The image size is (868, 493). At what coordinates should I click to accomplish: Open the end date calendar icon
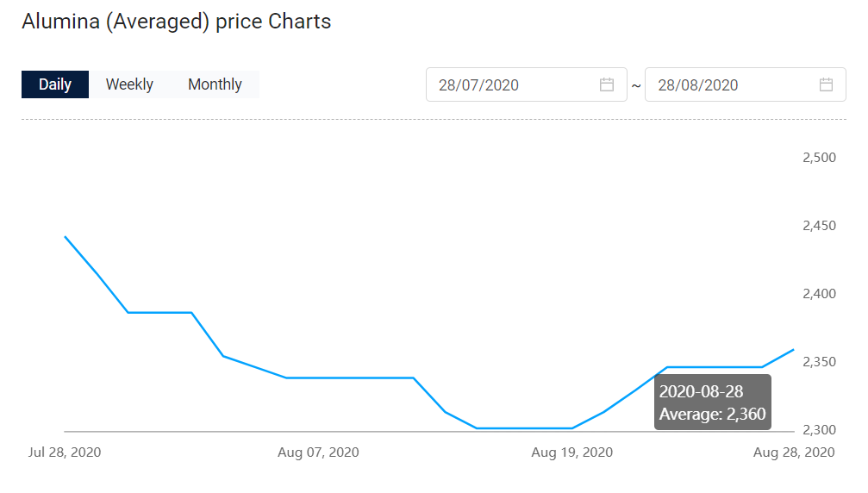pos(826,84)
